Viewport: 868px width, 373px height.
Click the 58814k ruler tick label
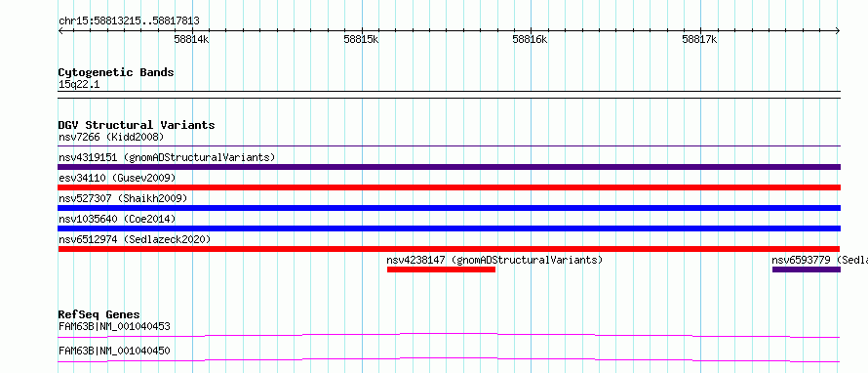point(191,39)
